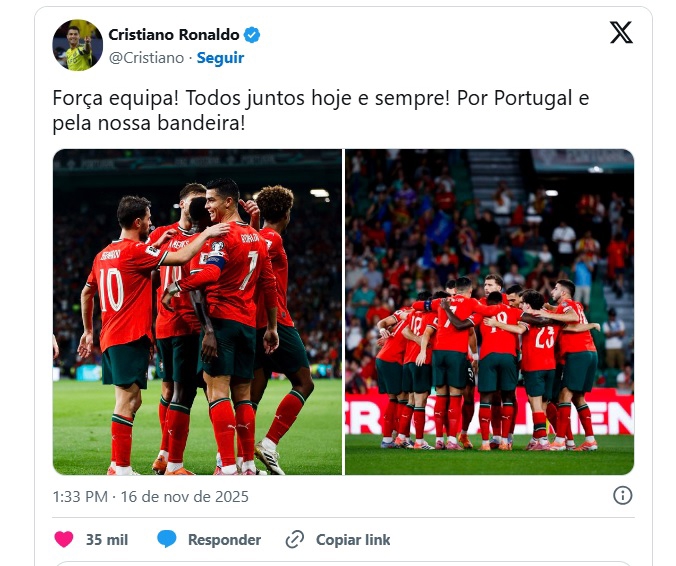Open the team huddle photo
The image size is (676, 566).
[x=489, y=312]
